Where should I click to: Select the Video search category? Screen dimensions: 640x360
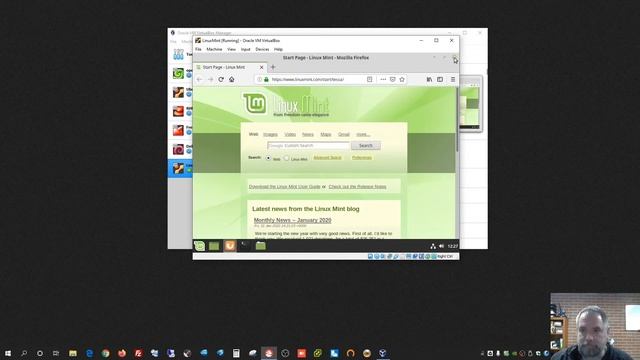click(x=290, y=134)
